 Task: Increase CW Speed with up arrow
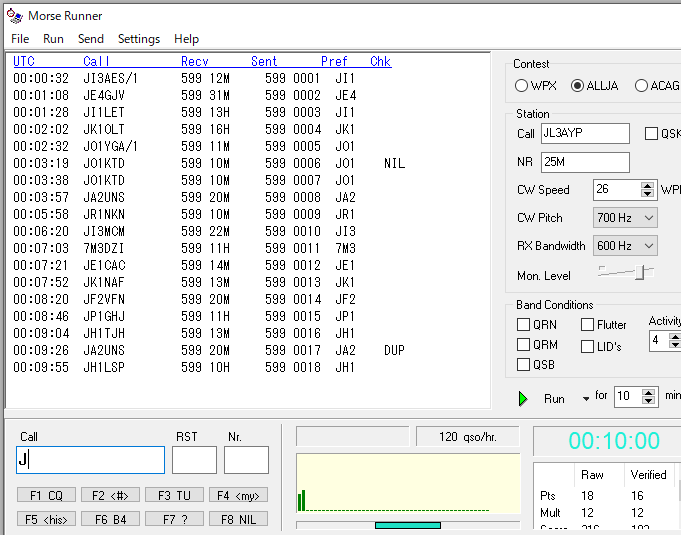tap(648, 185)
